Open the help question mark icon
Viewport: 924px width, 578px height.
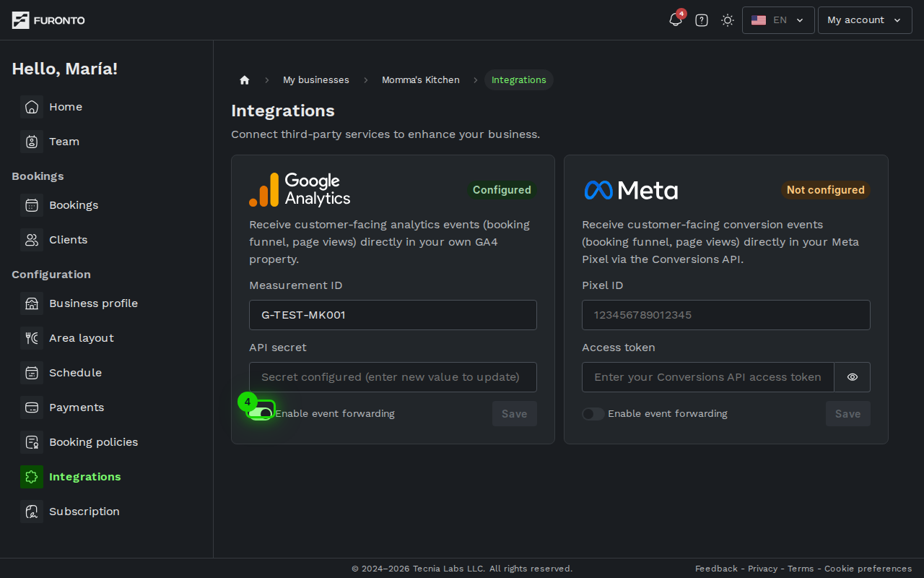click(702, 20)
